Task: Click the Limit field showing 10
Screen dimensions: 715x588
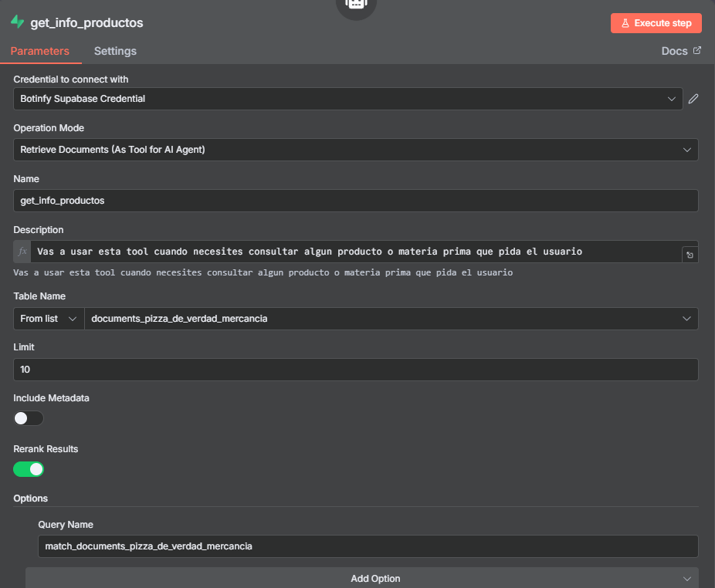Action: tap(356, 370)
